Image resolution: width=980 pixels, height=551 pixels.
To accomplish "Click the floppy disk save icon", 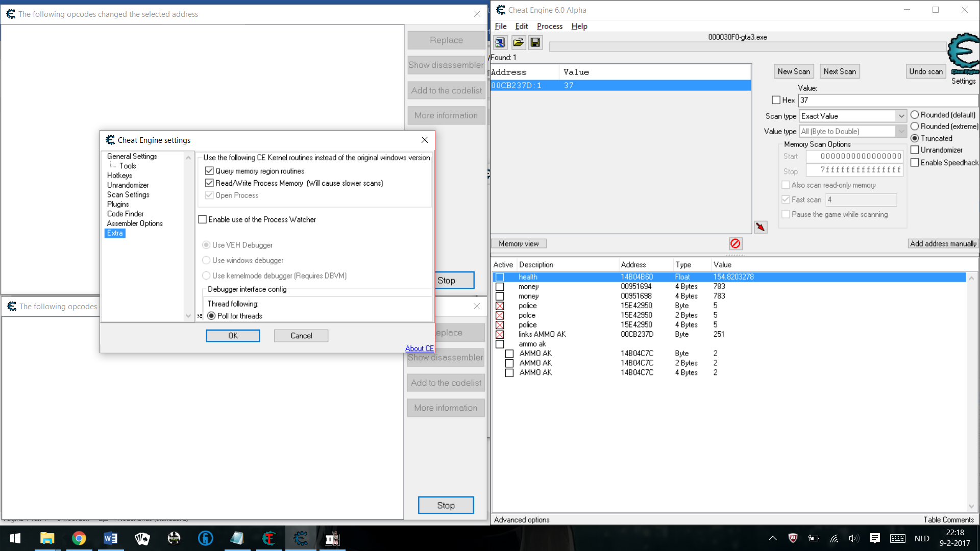I will point(535,42).
